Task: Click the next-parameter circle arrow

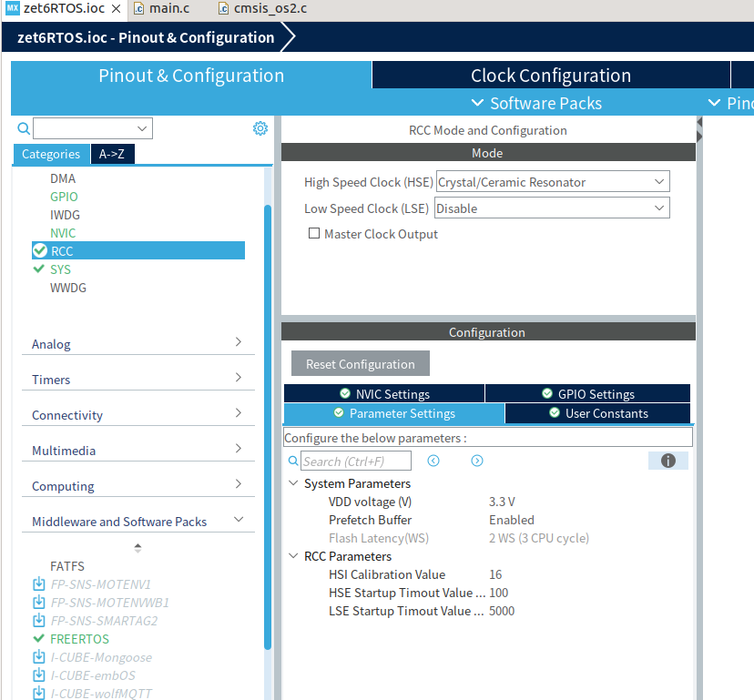Action: point(476,461)
